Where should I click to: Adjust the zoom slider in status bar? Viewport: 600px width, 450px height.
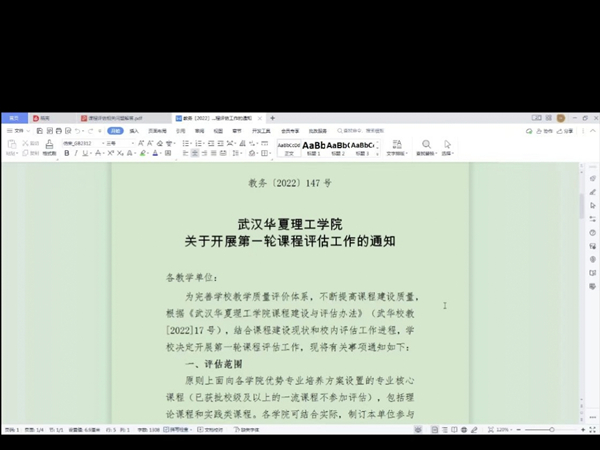click(x=551, y=430)
